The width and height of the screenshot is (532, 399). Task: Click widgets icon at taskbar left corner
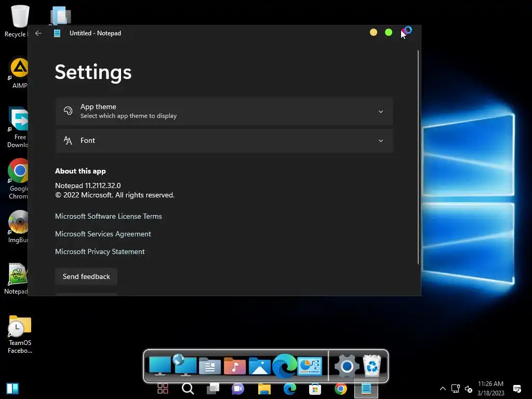(x=12, y=389)
